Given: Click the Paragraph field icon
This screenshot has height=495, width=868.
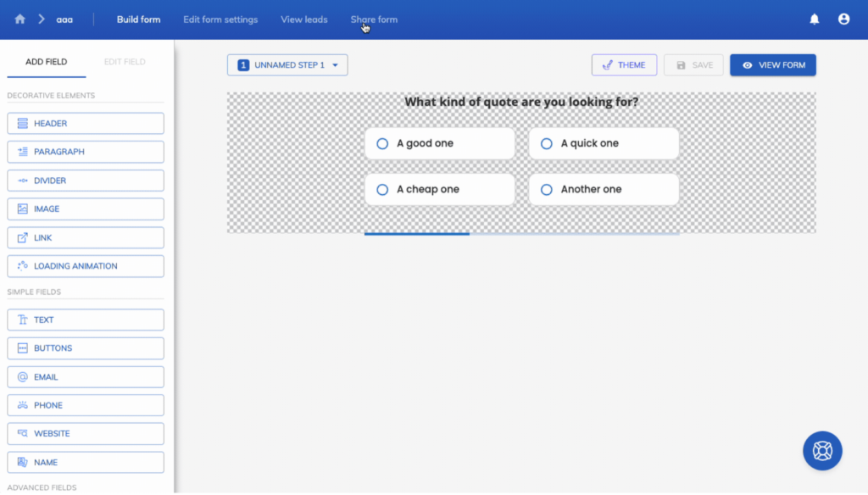Looking at the screenshot, I should pyautogui.click(x=23, y=152).
